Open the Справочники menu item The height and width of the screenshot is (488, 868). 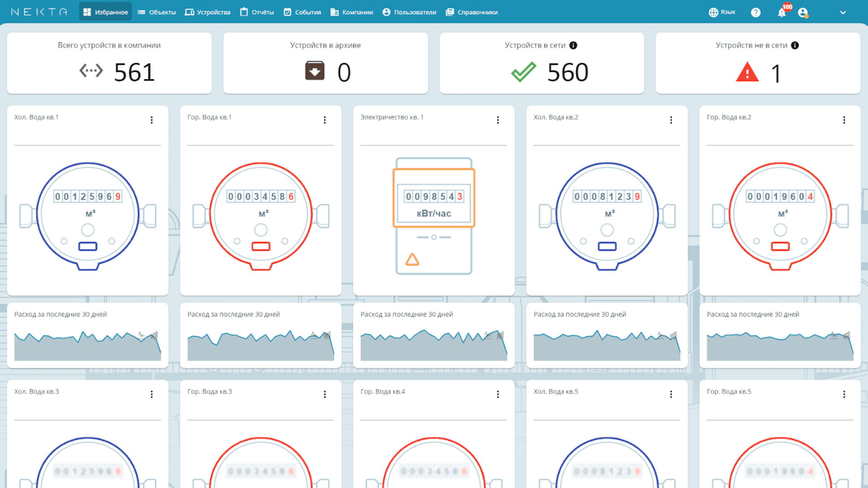(x=472, y=12)
